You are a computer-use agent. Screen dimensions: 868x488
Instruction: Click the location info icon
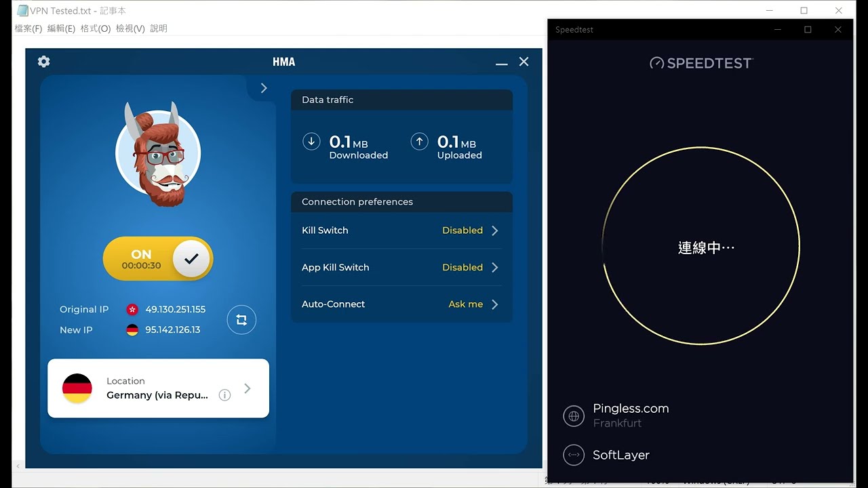click(x=224, y=395)
